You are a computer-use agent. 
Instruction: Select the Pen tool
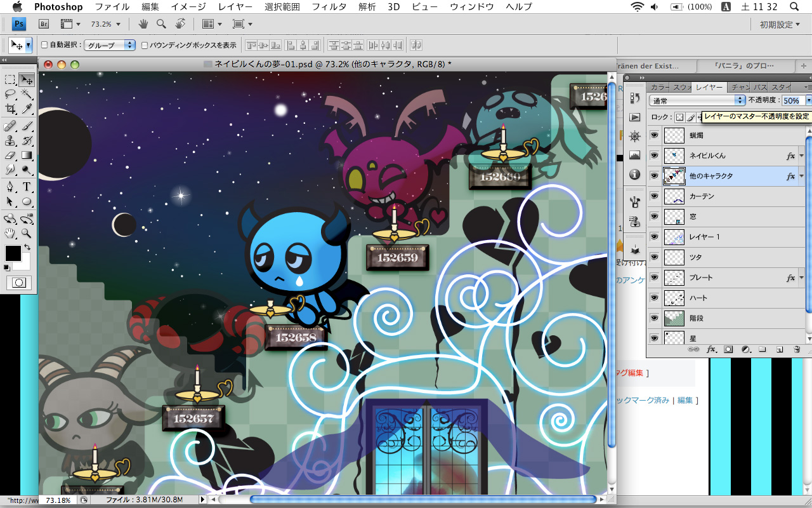coord(10,187)
